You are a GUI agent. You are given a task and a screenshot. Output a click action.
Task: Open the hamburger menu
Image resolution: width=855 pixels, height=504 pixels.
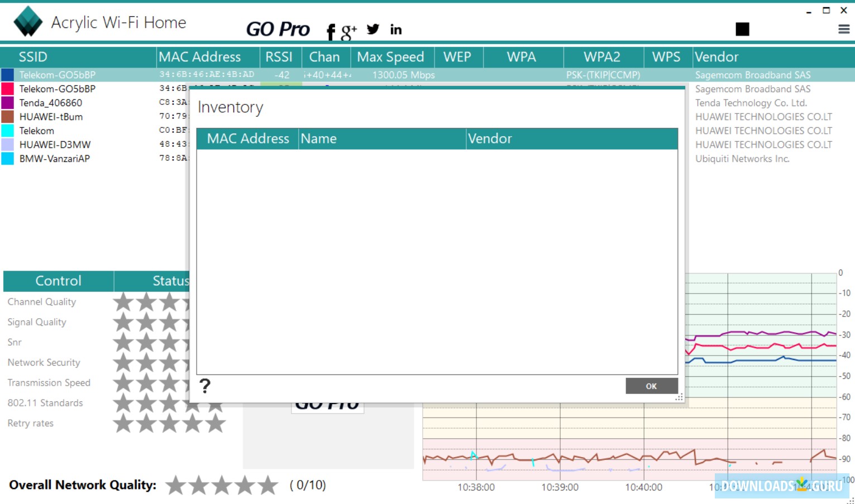click(844, 29)
